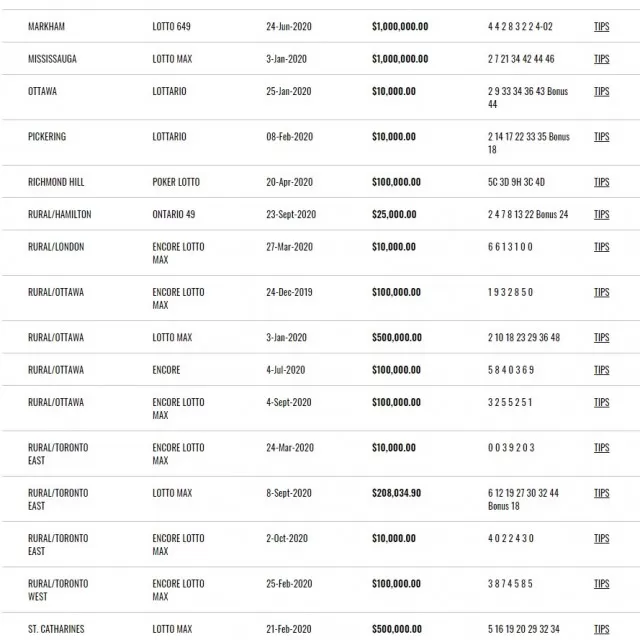
Task: Click TIPS link for Rural/Hamilton Ontario 49
Action: pos(601,214)
